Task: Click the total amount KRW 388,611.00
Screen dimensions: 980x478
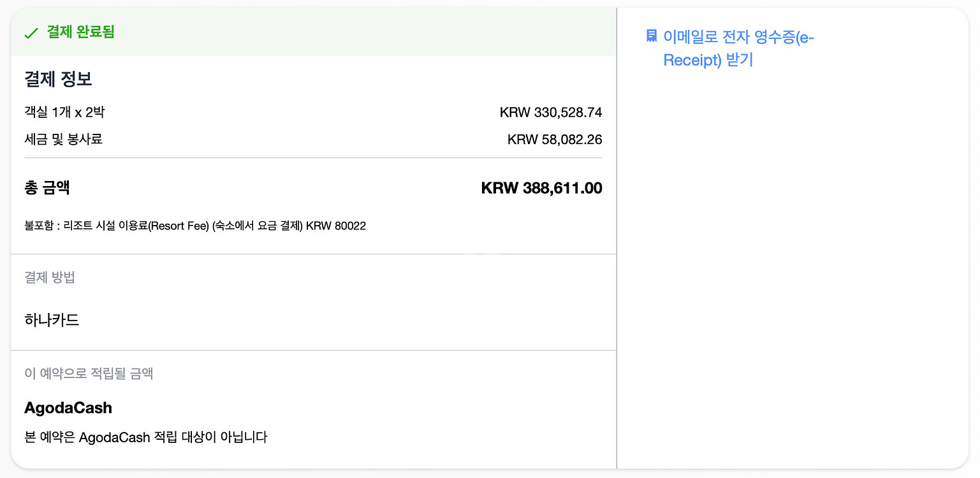Action: pyautogui.click(x=541, y=188)
